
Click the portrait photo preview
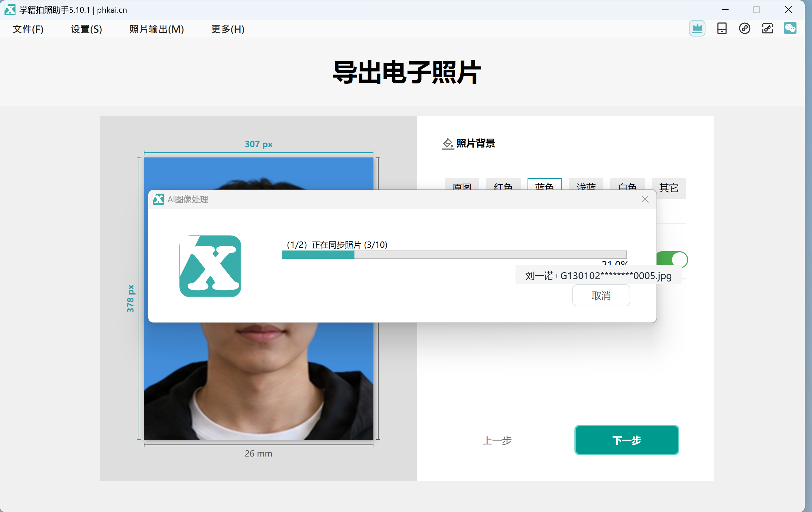258,381
